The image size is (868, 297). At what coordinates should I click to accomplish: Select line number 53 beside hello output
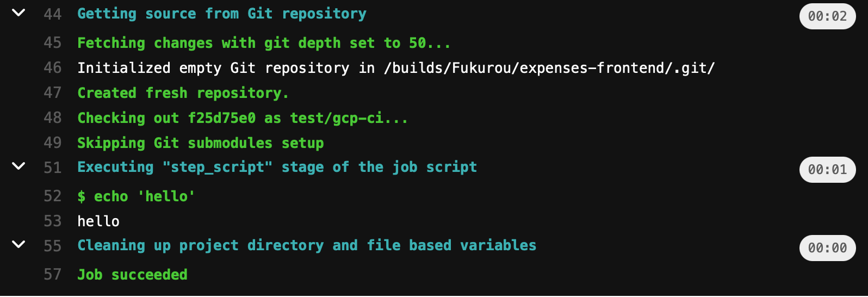pos(53,221)
